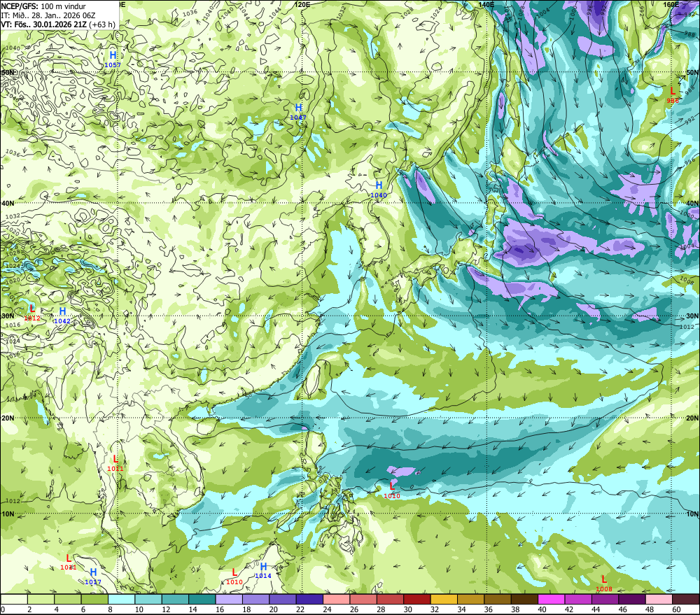Select the light cyan 8–10 legend swatch
This screenshot has height=615, width=700.
pos(121,600)
